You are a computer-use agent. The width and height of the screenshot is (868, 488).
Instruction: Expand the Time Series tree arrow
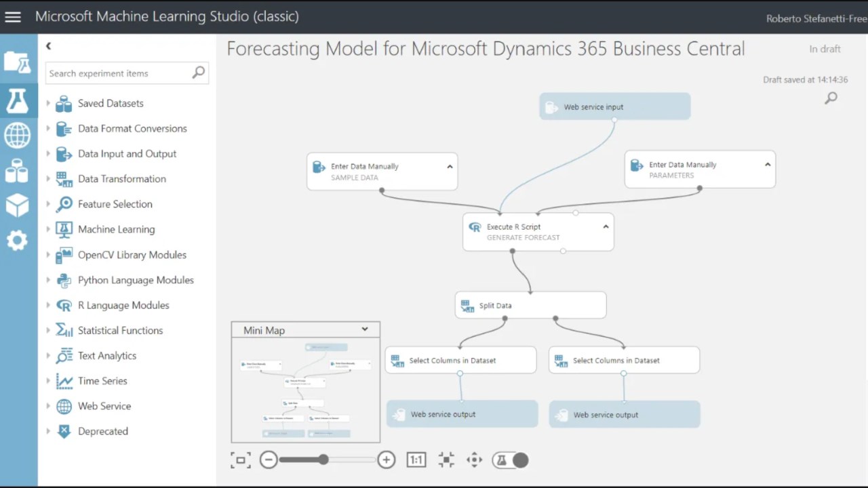[x=48, y=380]
